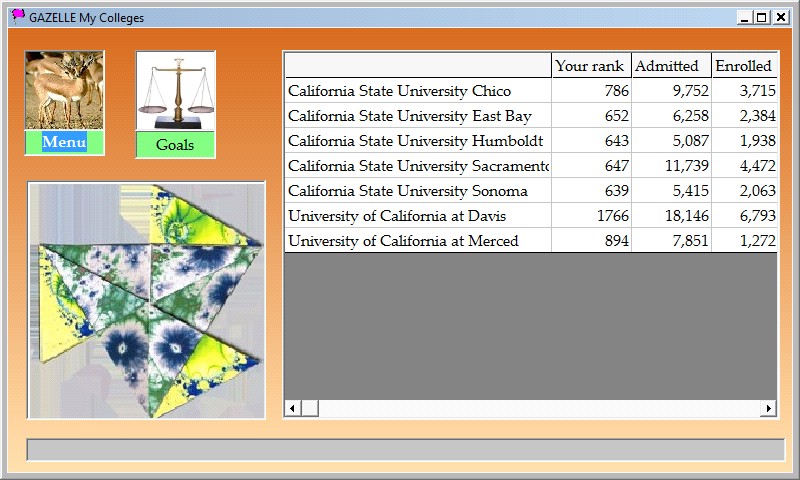Click the pink GAZELLE app icon in title bar
This screenshot has width=800, height=480.
(17, 16)
